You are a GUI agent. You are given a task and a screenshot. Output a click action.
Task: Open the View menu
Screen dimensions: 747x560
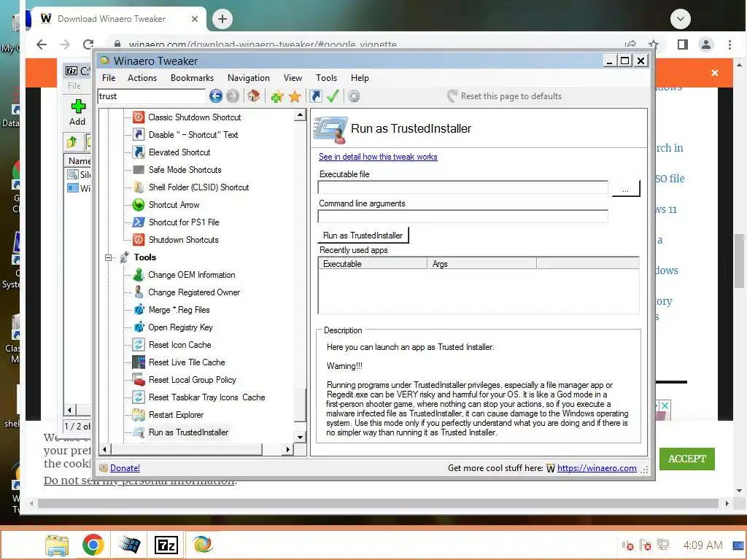click(x=293, y=78)
